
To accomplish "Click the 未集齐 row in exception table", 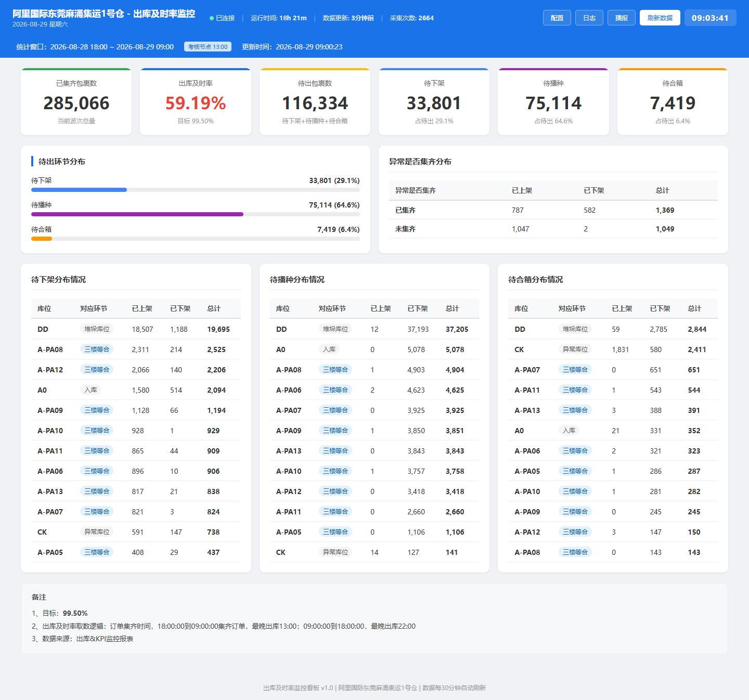I will click(x=553, y=229).
